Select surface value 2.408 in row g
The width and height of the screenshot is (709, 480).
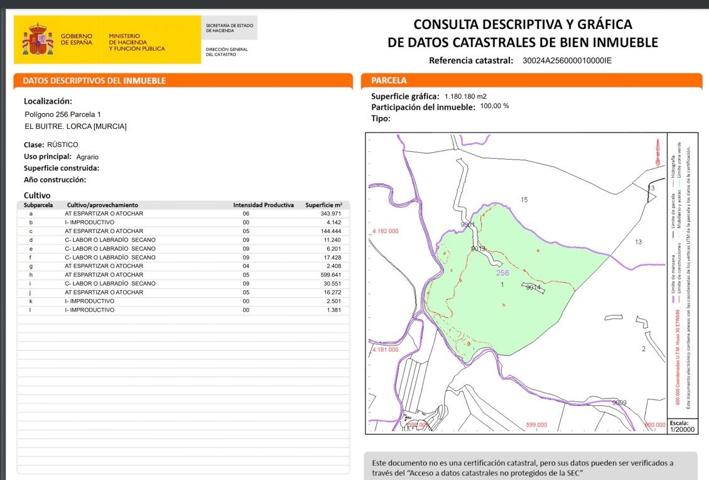(x=334, y=266)
